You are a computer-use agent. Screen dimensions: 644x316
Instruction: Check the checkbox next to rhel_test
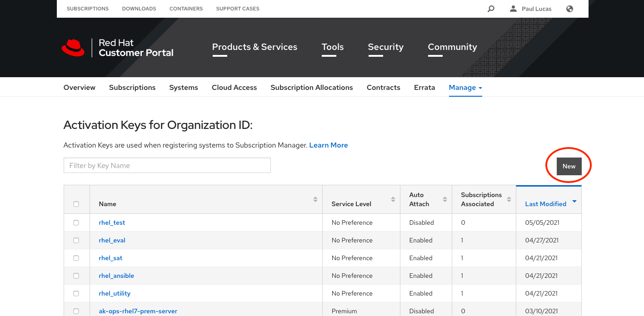pyautogui.click(x=76, y=222)
